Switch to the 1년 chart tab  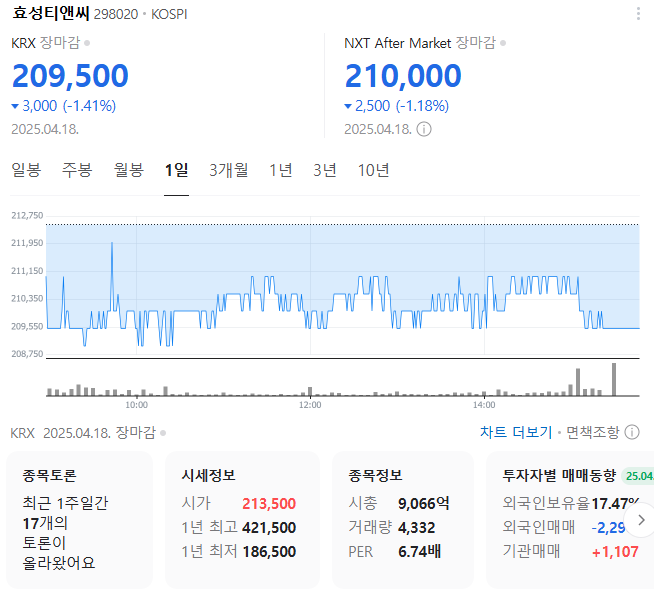280,170
